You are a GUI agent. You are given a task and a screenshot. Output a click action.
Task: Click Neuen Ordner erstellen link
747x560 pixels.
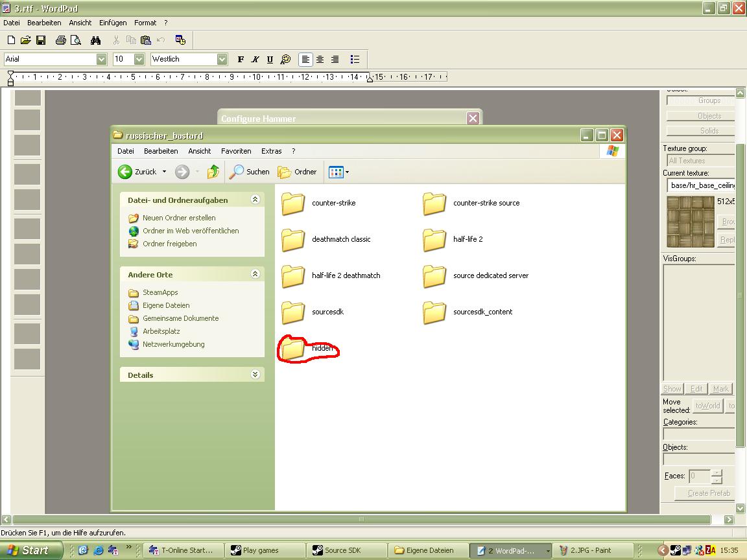(179, 218)
